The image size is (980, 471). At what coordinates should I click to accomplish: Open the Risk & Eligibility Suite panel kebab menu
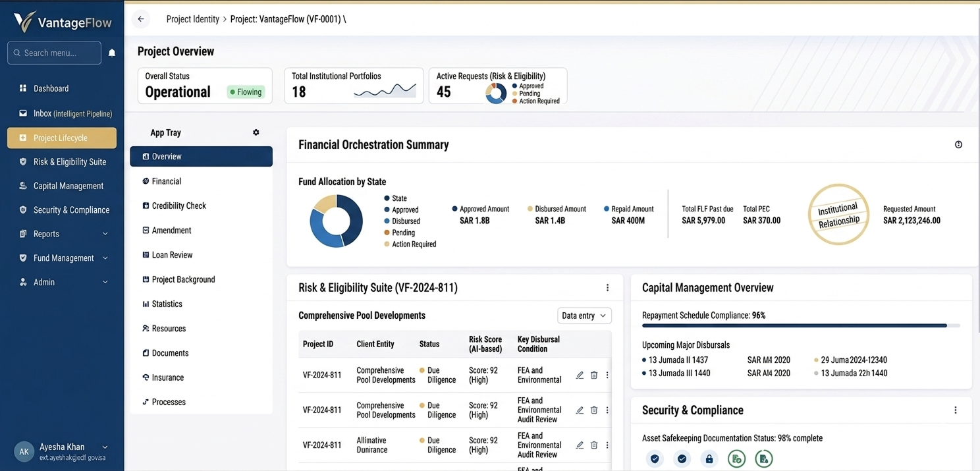607,288
